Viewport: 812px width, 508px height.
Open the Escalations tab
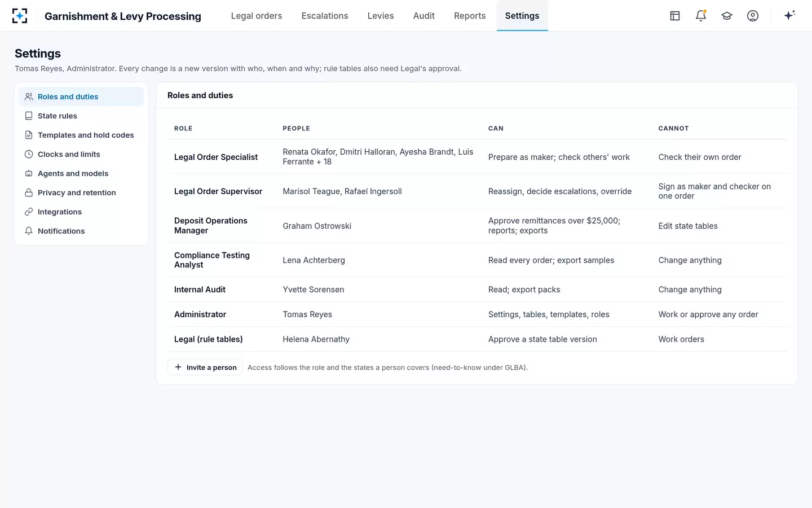coord(325,16)
